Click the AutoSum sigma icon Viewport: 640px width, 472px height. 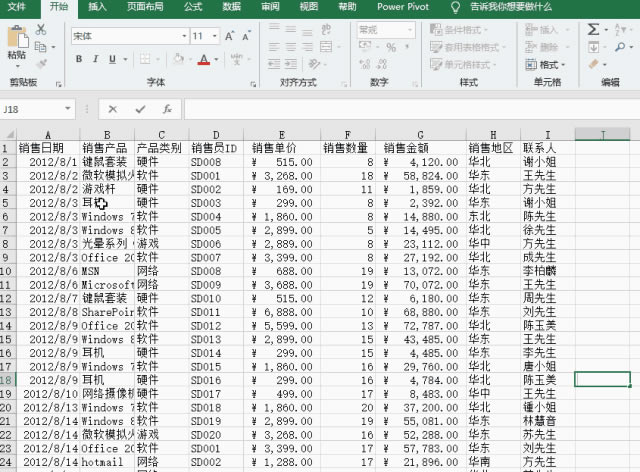tap(594, 30)
